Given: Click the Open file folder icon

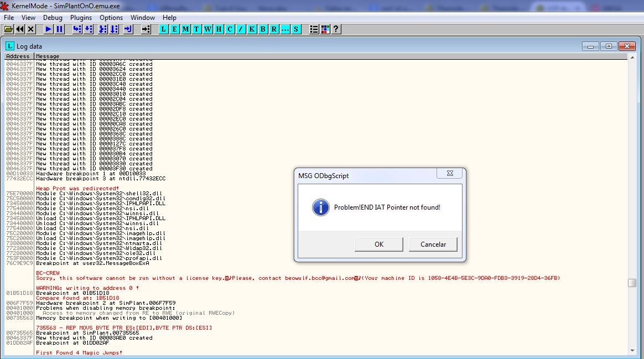Looking at the screenshot, I should (x=8, y=29).
